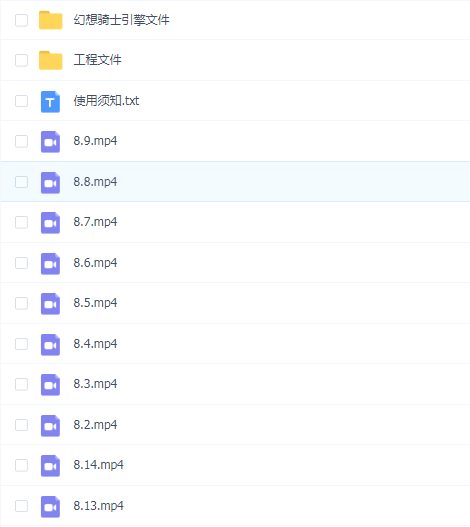Select the 8.7.mp4 row video icon

click(x=50, y=223)
